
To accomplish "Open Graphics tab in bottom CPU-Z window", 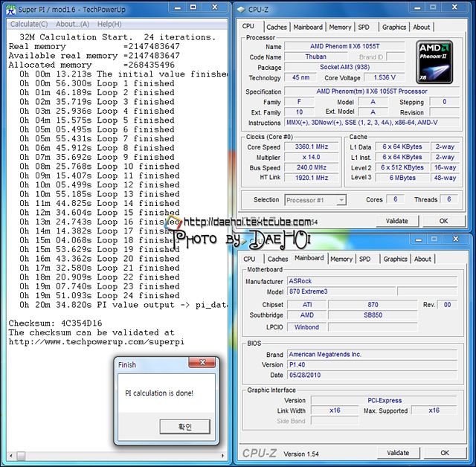I will click(395, 259).
